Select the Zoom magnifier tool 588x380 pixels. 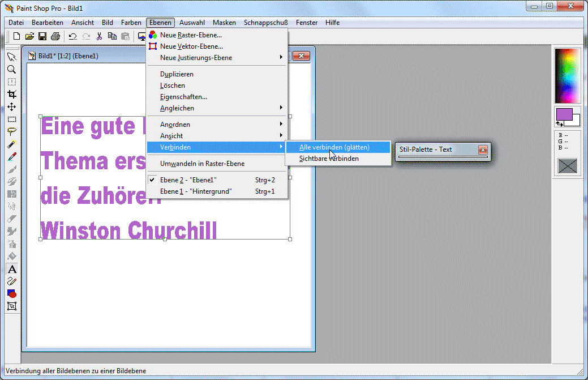(x=12, y=70)
